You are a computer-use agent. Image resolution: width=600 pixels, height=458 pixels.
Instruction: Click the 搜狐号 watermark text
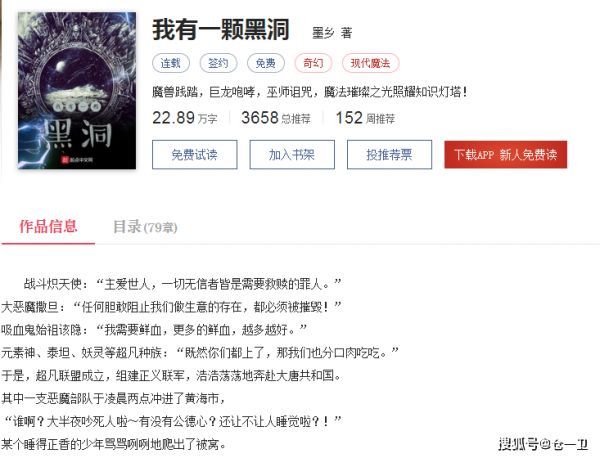point(543,444)
